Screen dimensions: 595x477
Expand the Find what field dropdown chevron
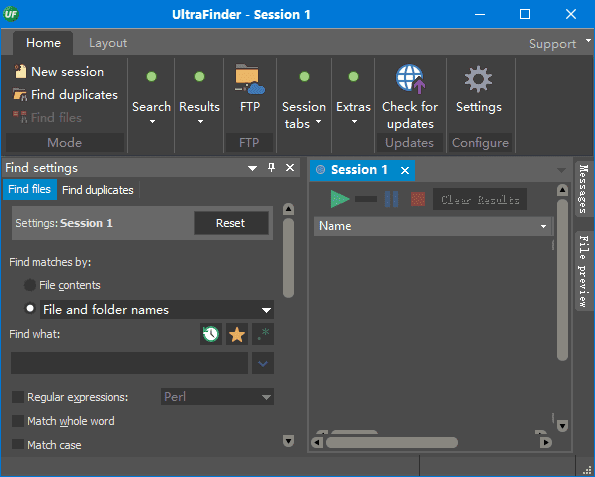click(263, 364)
